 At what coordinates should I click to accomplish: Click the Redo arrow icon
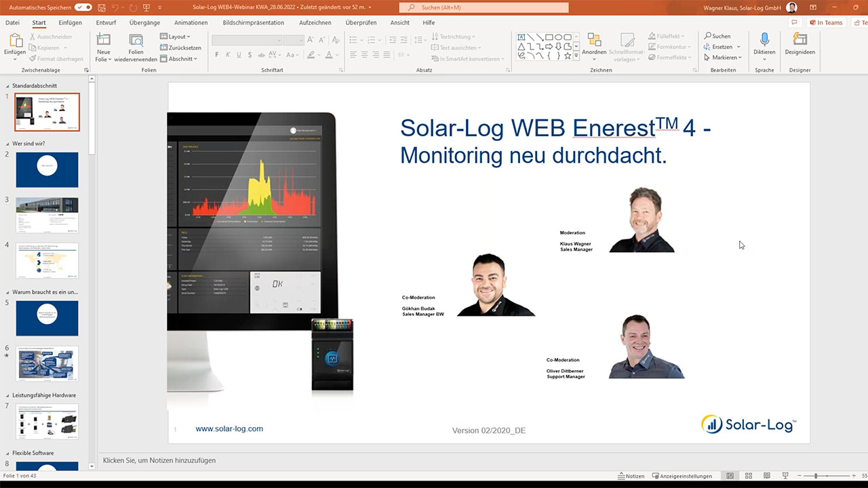tap(133, 7)
